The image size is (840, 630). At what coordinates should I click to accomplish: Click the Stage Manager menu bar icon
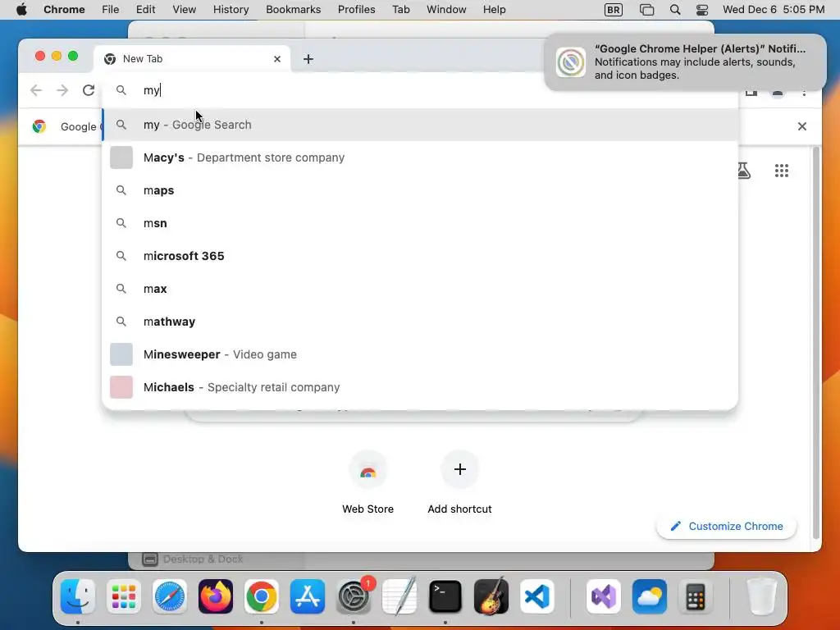[646, 10]
